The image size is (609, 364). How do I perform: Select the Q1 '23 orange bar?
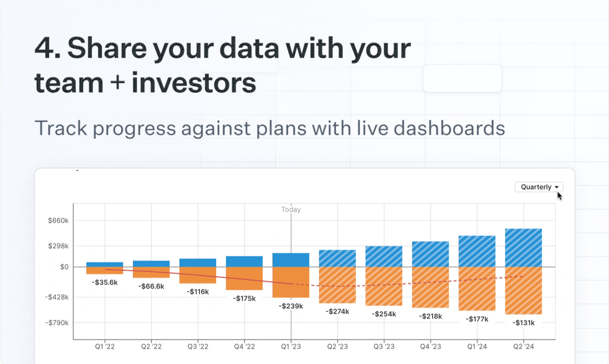click(291, 282)
